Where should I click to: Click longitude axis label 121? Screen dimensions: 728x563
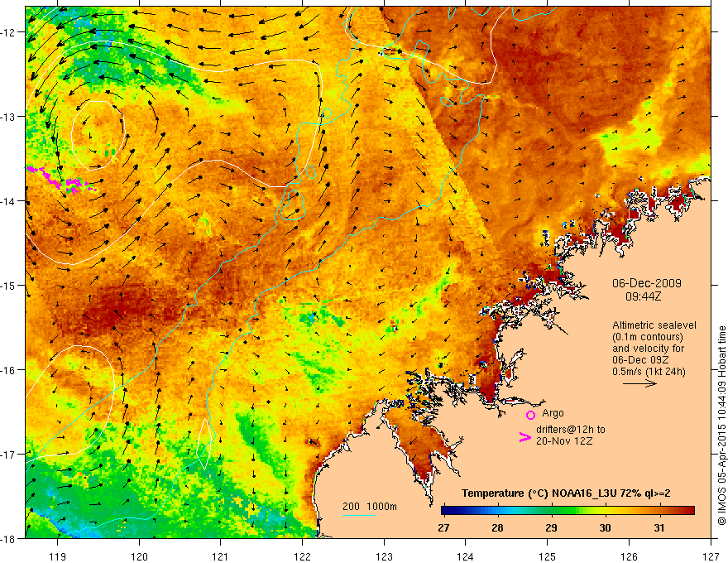(x=221, y=556)
